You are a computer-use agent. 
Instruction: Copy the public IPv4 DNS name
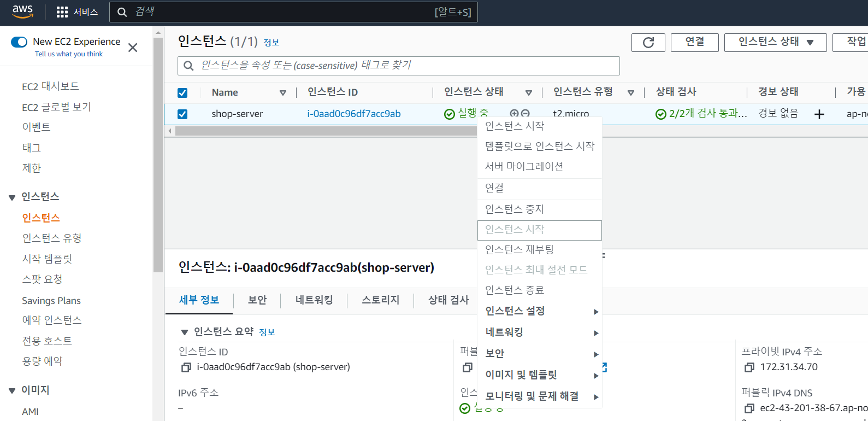pyautogui.click(x=749, y=408)
